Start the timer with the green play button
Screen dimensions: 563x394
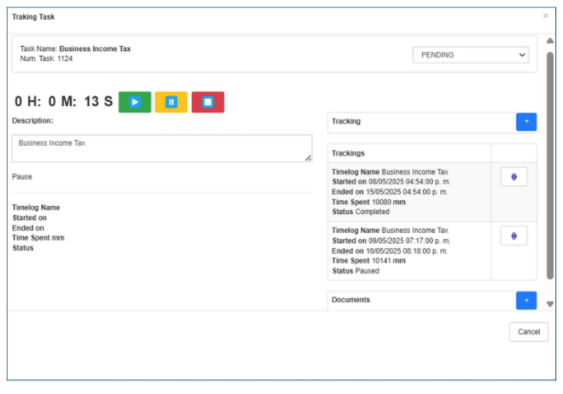(x=135, y=102)
